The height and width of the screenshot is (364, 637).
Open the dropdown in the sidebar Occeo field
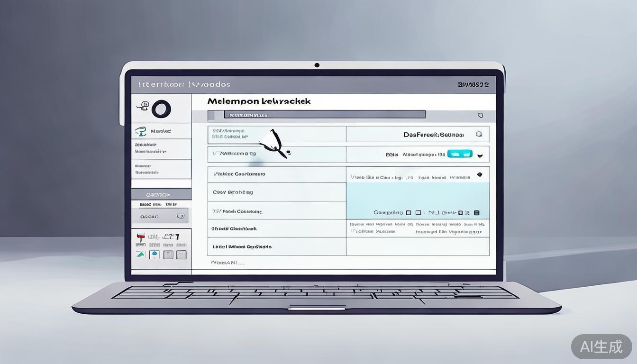click(x=180, y=216)
